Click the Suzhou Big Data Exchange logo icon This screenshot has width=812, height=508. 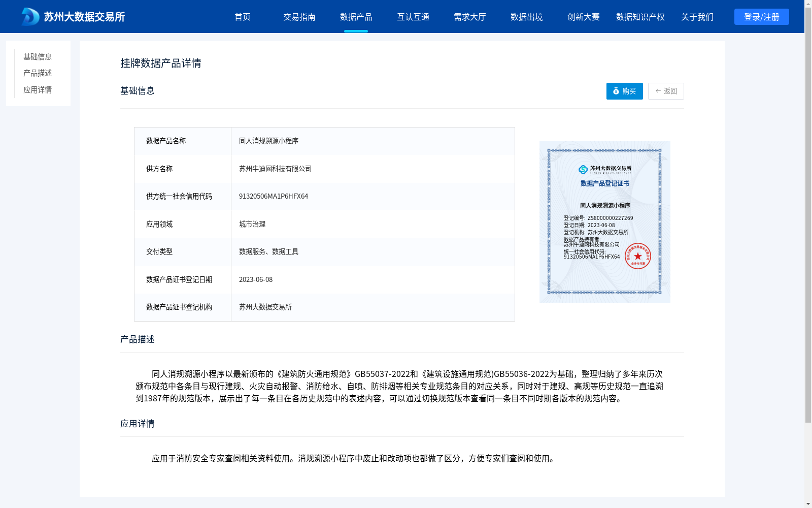click(x=30, y=17)
